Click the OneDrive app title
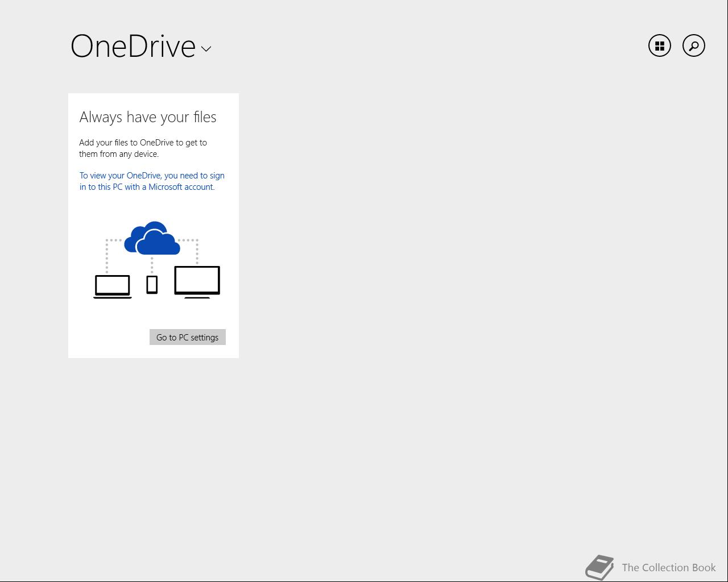This screenshot has height=582, width=728. 133,46
